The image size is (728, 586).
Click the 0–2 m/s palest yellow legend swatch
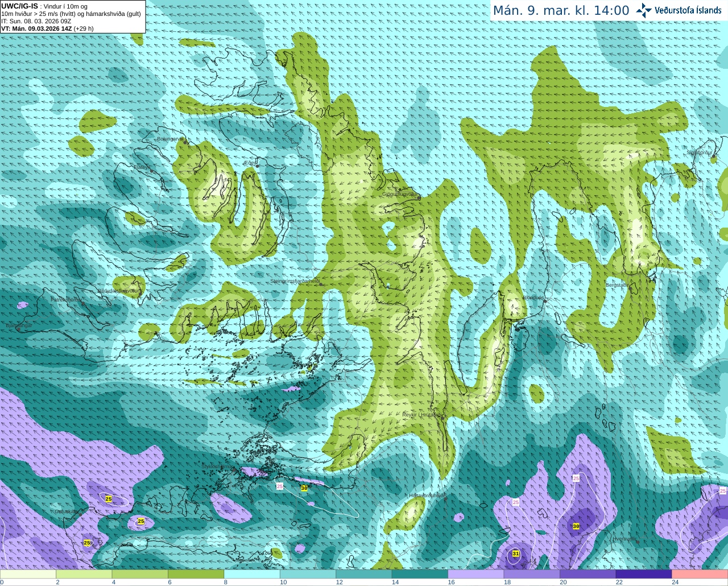pos(28,574)
